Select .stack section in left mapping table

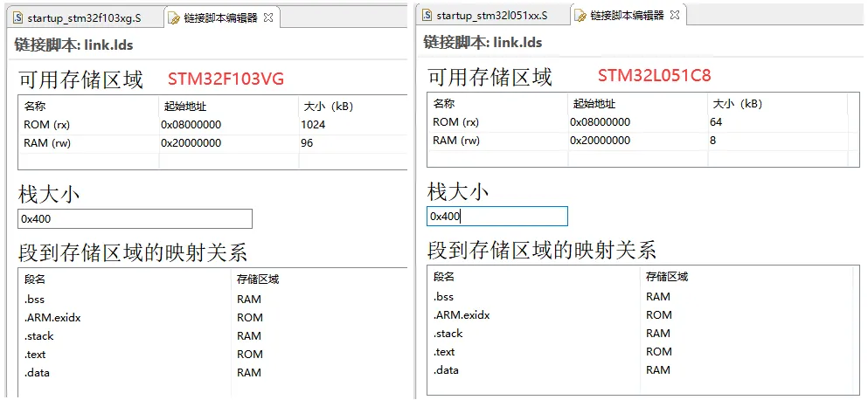[38, 336]
